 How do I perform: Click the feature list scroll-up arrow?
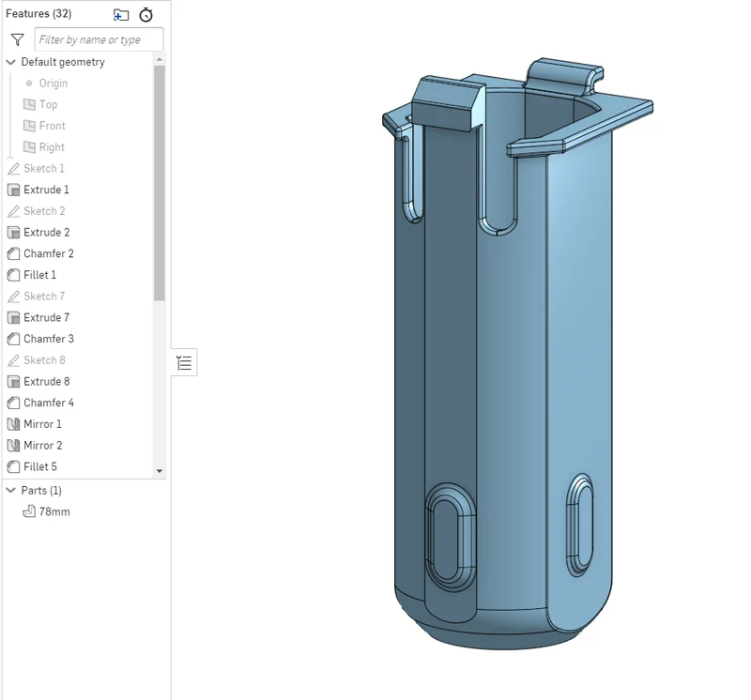click(x=160, y=59)
